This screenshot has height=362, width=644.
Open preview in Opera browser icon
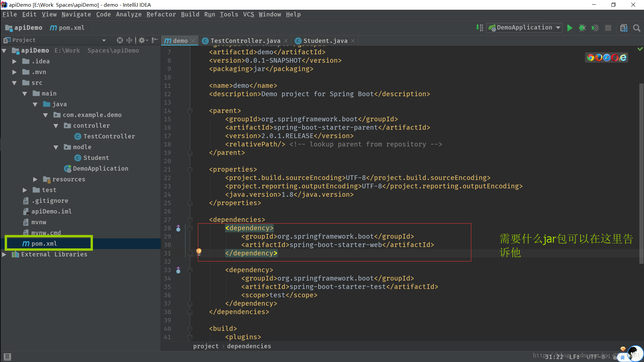(615, 58)
